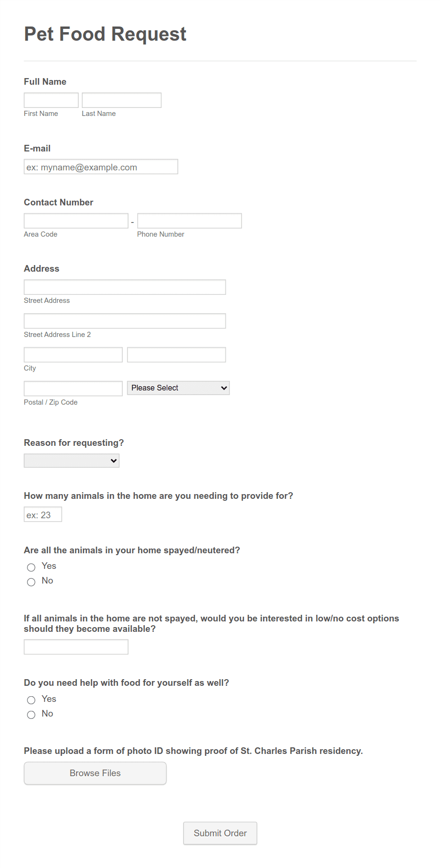Open the state Please Select dropdown
The width and height of the screenshot is (440, 868).
178,388
